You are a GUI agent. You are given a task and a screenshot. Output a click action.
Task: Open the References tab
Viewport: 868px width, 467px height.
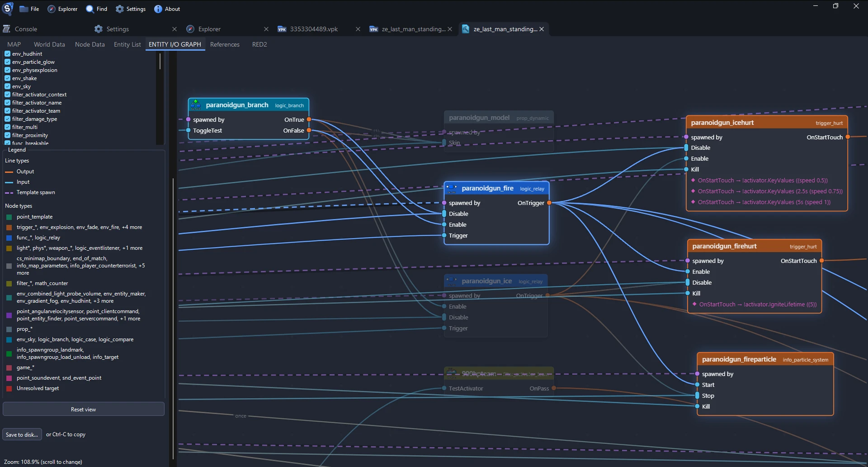tap(225, 44)
